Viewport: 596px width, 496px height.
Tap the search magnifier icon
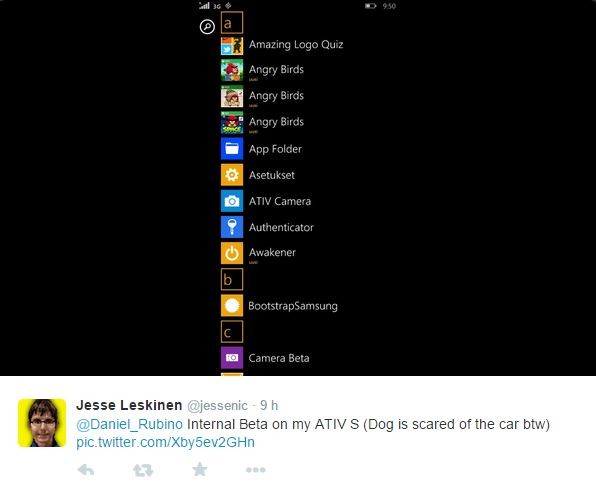coord(207,27)
